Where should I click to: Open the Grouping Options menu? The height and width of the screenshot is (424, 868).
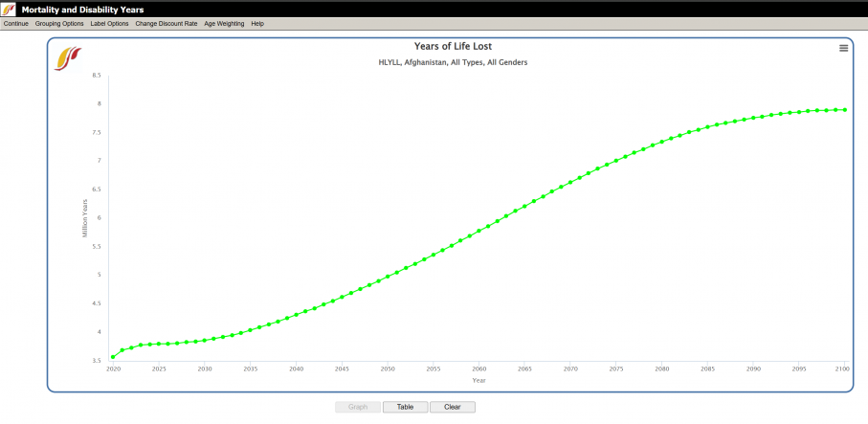(x=59, y=23)
